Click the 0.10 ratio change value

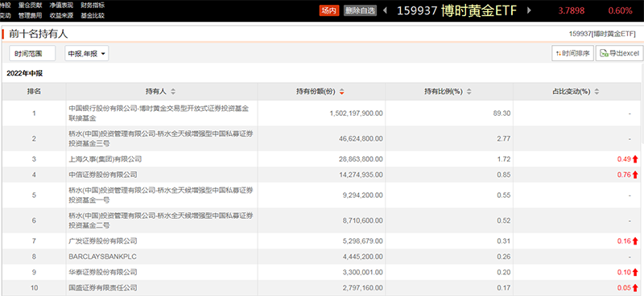624,272
